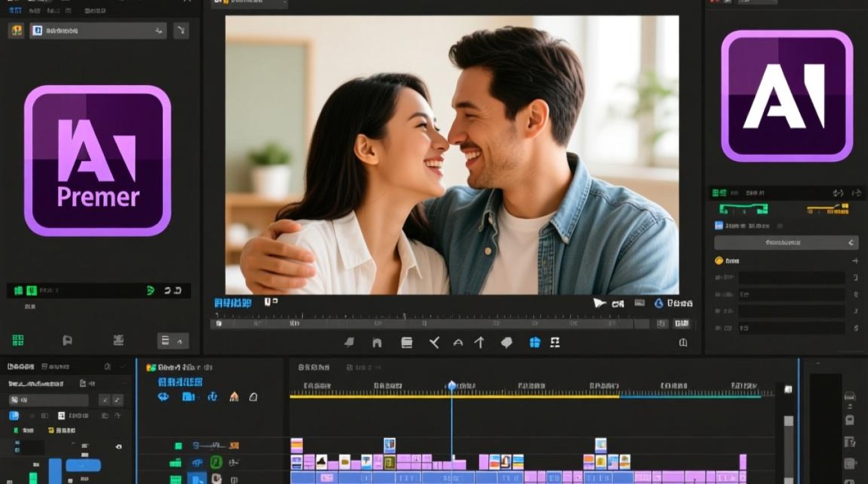Toggle the eye icon in the lower-left panel

118,447
